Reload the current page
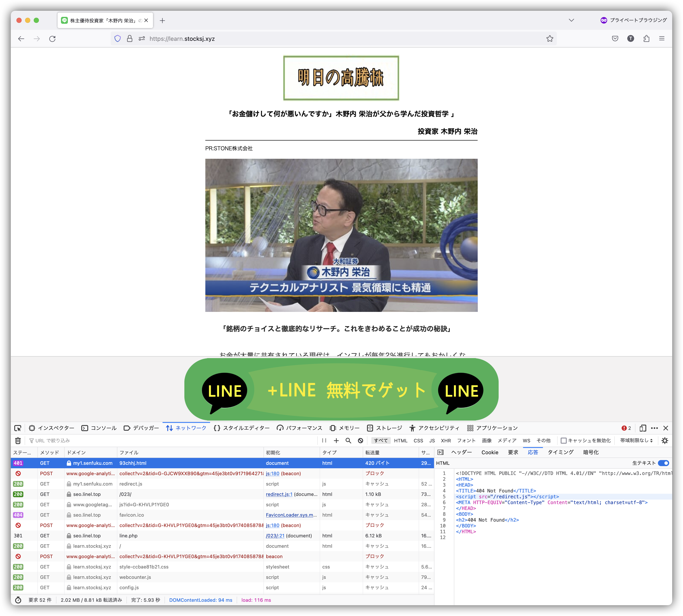683x616 pixels. pyautogui.click(x=53, y=39)
